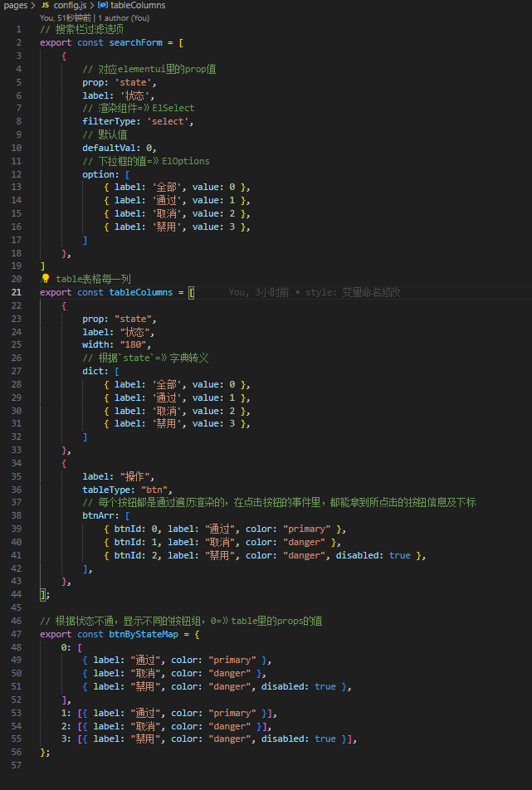
Task: Open the config.js breadcrumb item
Action: pos(70,6)
